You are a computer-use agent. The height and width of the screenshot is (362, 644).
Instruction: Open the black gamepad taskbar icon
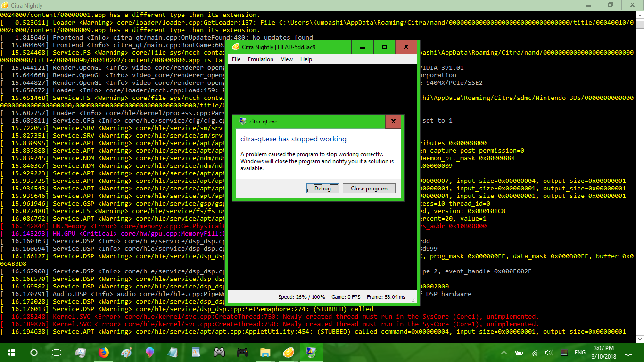(x=242, y=353)
